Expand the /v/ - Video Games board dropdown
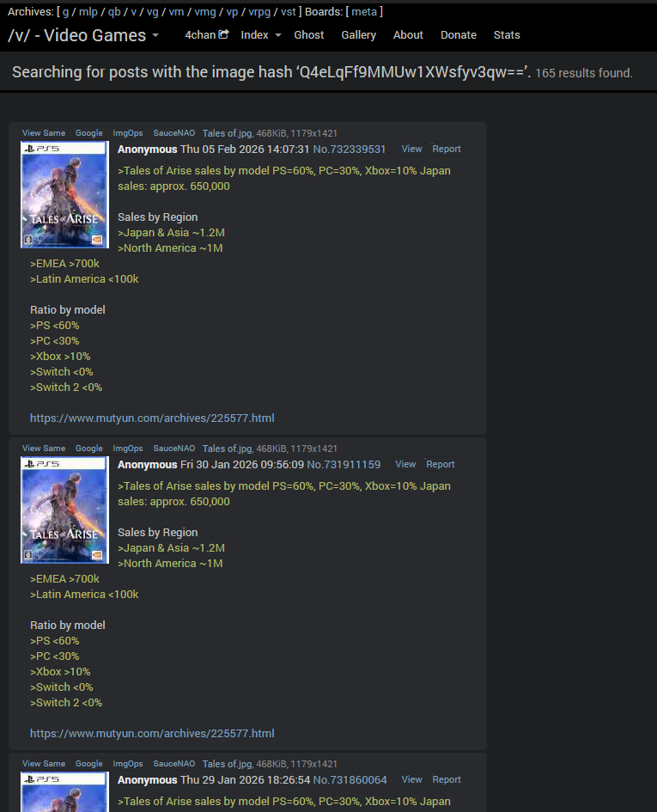Screen dimensions: 657x812 (83, 35)
